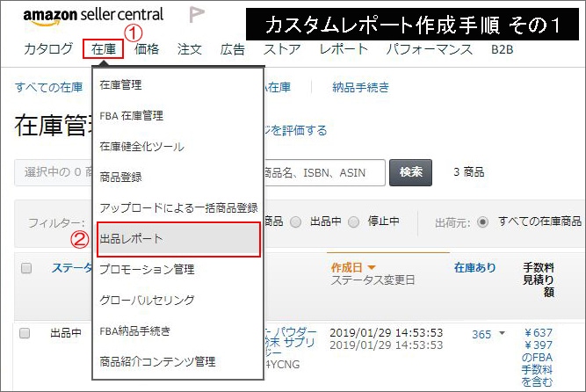Viewport: 586px width, 392px height.
Task: Choose 商品登録 in the dropdown
Action: pyautogui.click(x=120, y=177)
